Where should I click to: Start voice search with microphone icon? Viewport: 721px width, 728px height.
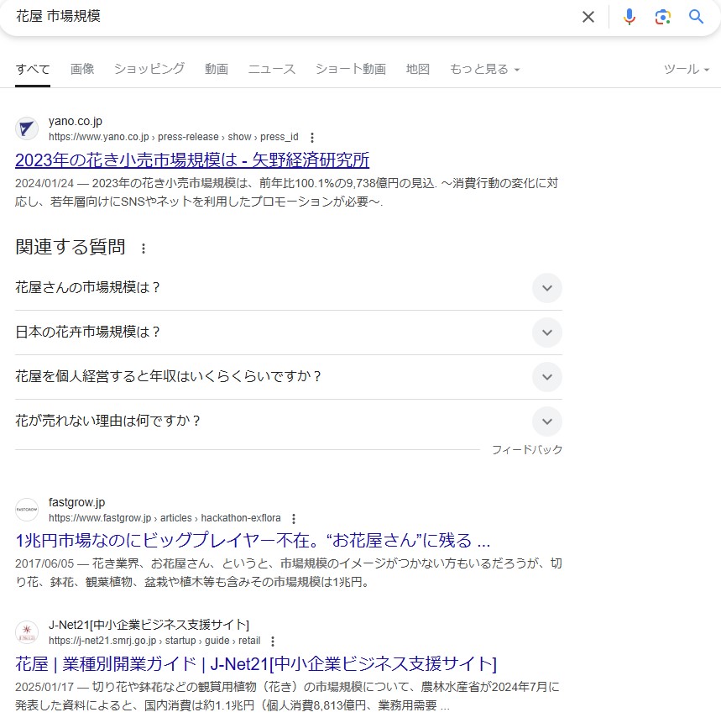630,17
